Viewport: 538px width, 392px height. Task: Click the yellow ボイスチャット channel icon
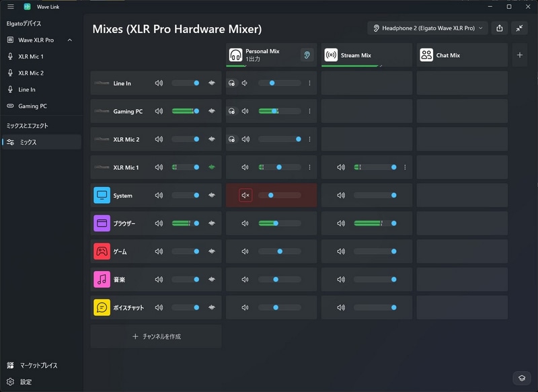point(102,307)
